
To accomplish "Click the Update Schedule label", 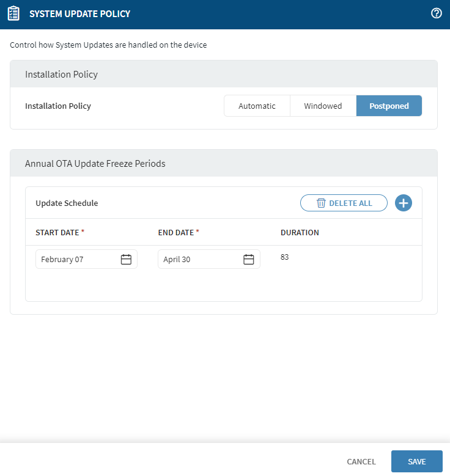I will [67, 203].
